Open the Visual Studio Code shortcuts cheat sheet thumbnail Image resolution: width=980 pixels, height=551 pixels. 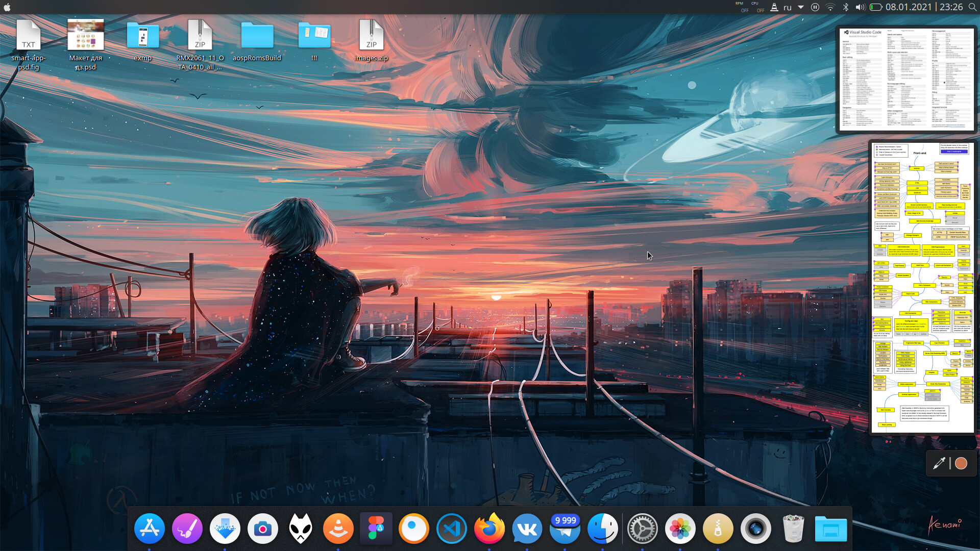pyautogui.click(x=906, y=79)
